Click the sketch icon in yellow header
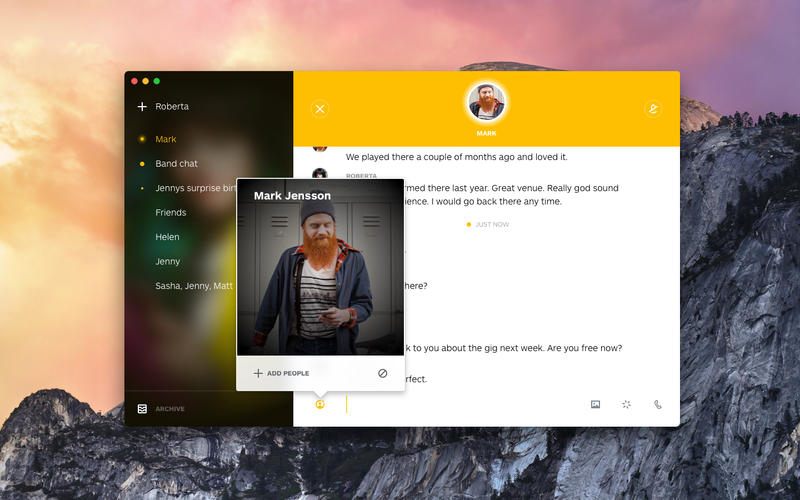Viewport: 800px width, 500px height. tap(653, 109)
